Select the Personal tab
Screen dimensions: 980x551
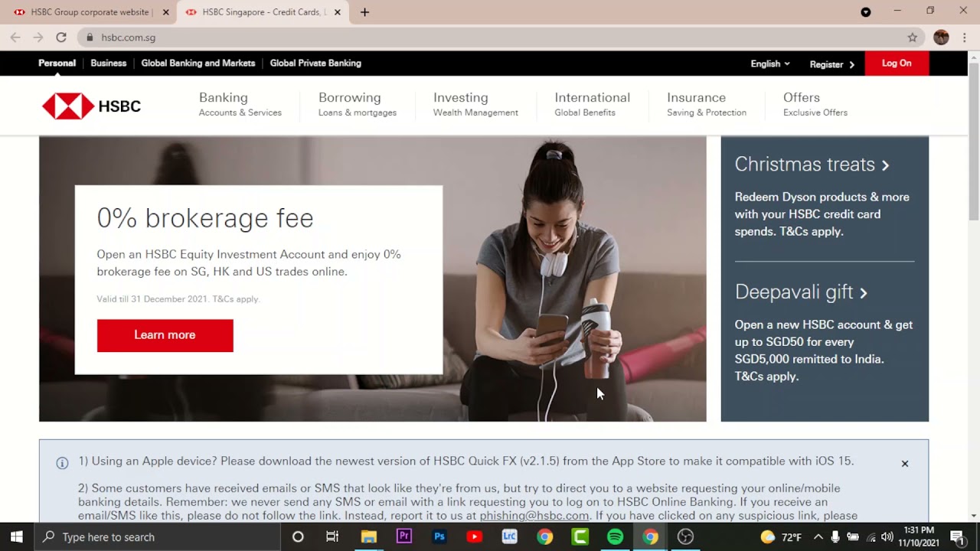57,63
